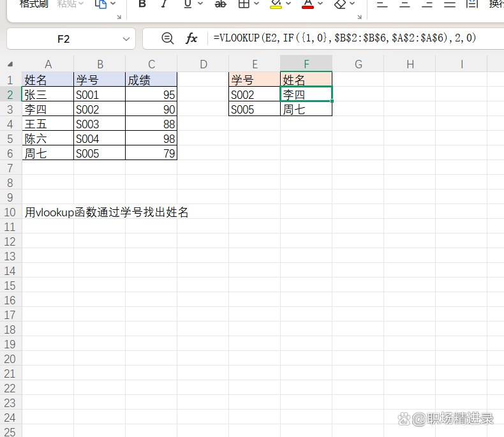Viewport: 504px width, 437px height.
Task: Select cell C4 with value 88
Action: (151, 124)
